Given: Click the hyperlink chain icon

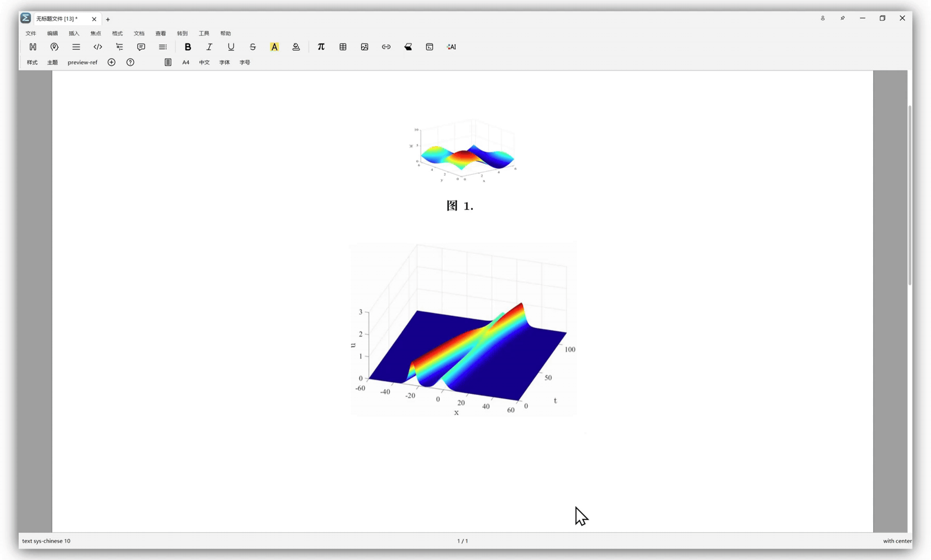Looking at the screenshot, I should 386,47.
